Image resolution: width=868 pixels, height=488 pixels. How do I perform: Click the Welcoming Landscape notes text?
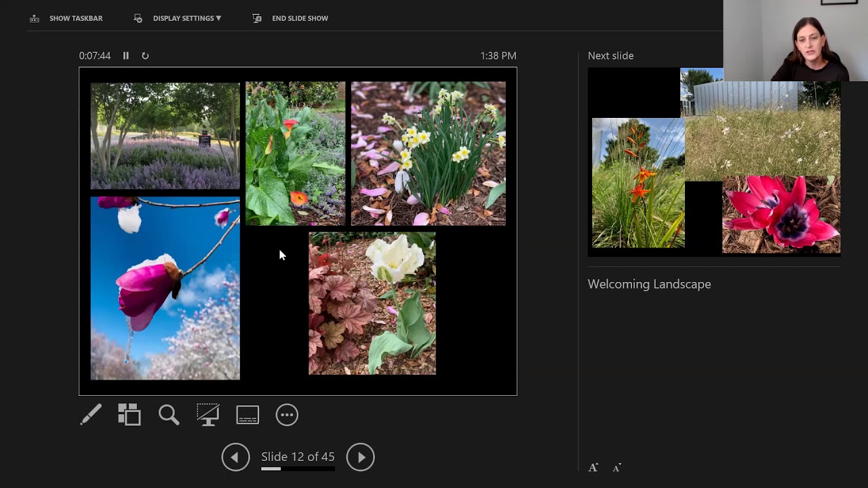click(649, 284)
